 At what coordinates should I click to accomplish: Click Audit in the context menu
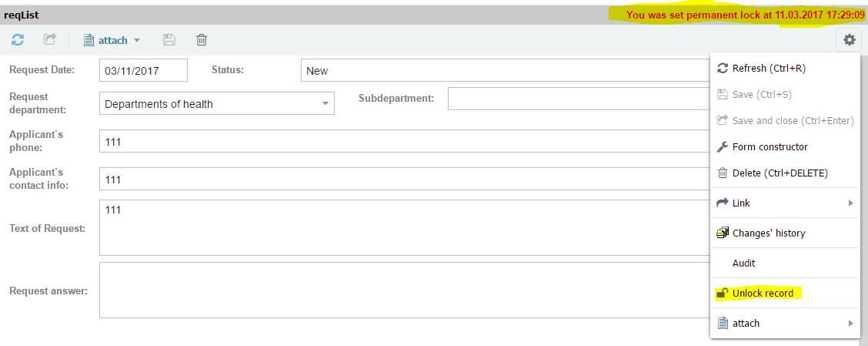(744, 263)
